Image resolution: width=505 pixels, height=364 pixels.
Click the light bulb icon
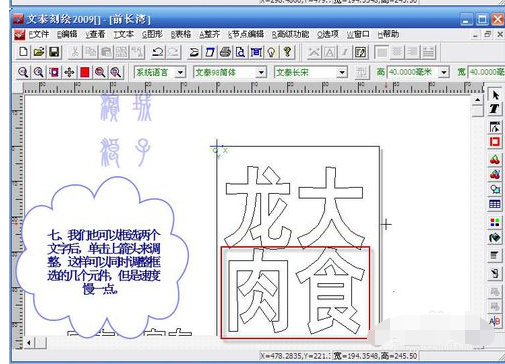(x=272, y=52)
